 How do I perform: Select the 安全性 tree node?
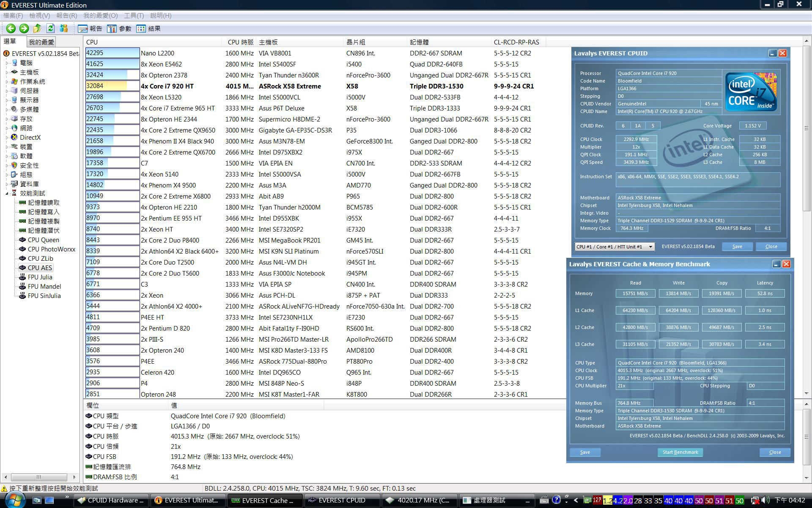pyautogui.click(x=29, y=165)
